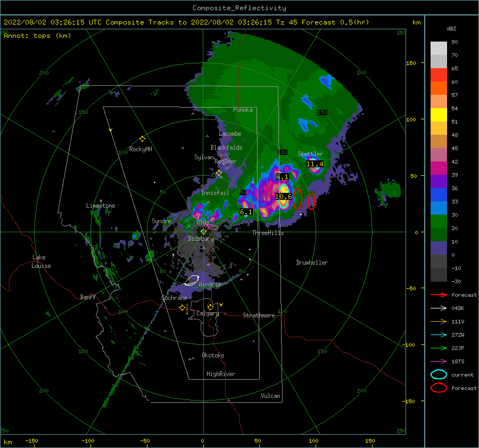
Task: Select the Airdrie label
Action: coord(210,284)
